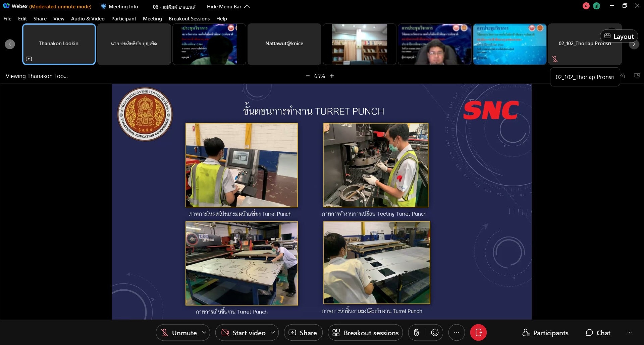Click the red leave meeting icon

tap(478, 333)
